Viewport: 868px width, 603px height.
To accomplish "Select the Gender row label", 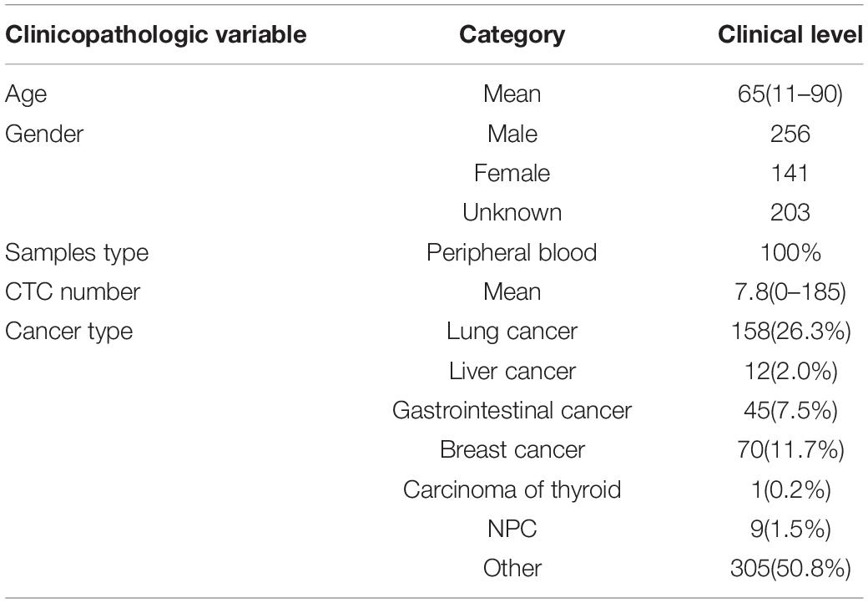I will [44, 134].
